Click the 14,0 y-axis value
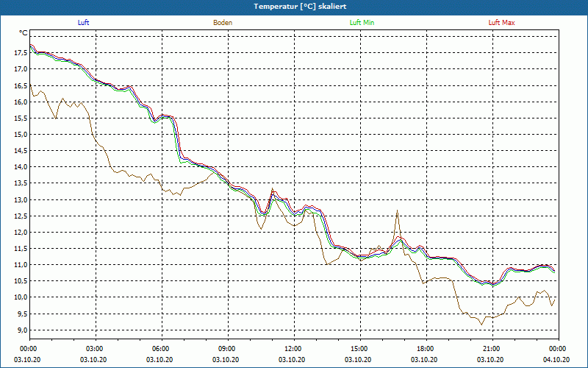This screenshot has width=588, height=368. pyautogui.click(x=21, y=167)
